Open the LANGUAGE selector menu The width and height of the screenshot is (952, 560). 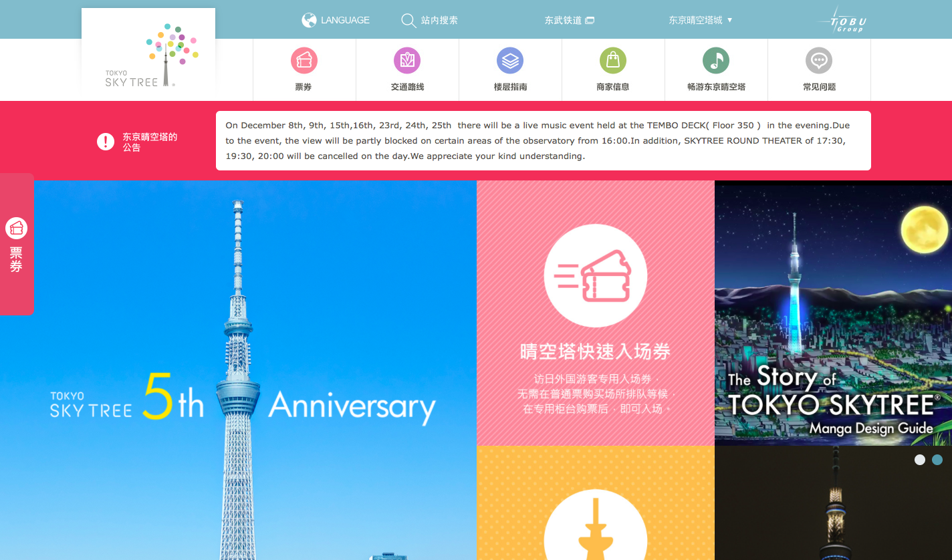point(336,20)
